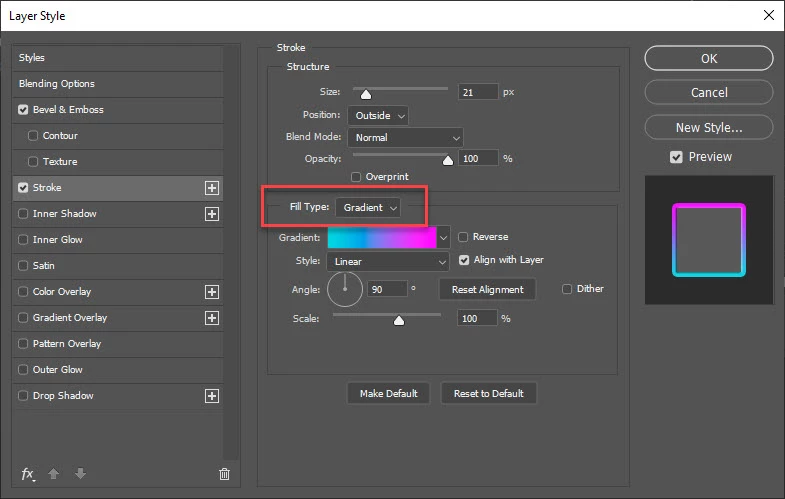Image resolution: width=785 pixels, height=499 pixels.
Task: Add another Drop Shadow with plus icon
Action: (212, 396)
